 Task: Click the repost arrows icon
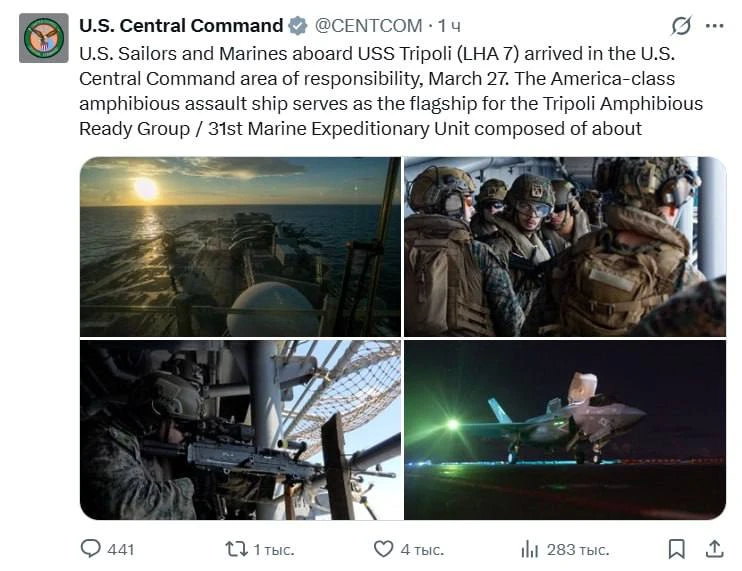point(237,548)
